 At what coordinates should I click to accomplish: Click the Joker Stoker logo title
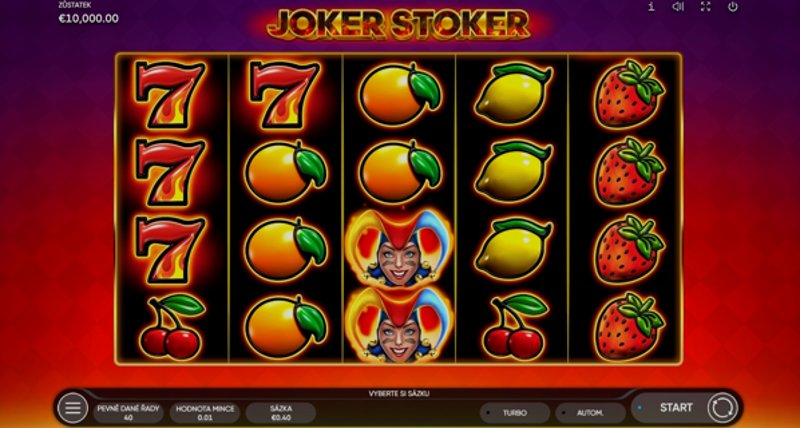pyautogui.click(x=399, y=23)
